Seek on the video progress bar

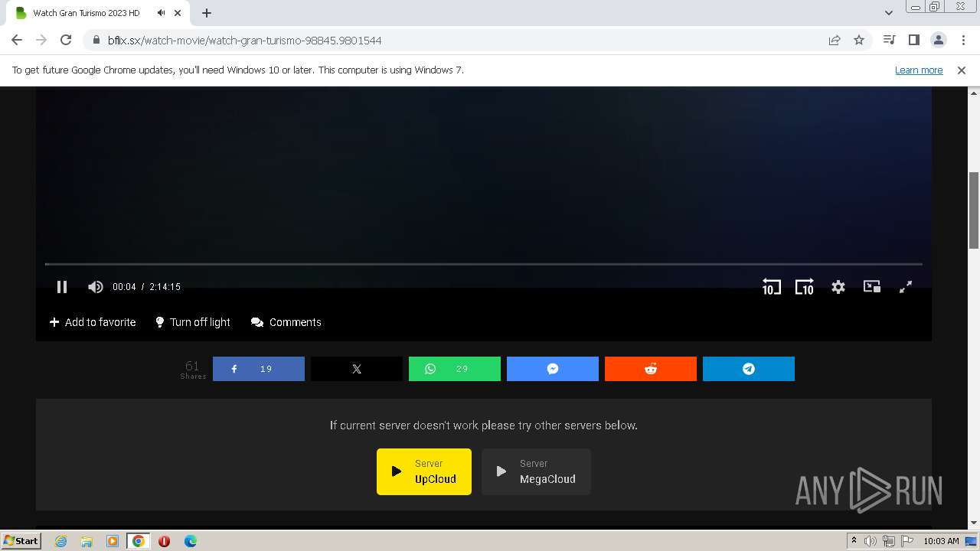pos(483,264)
